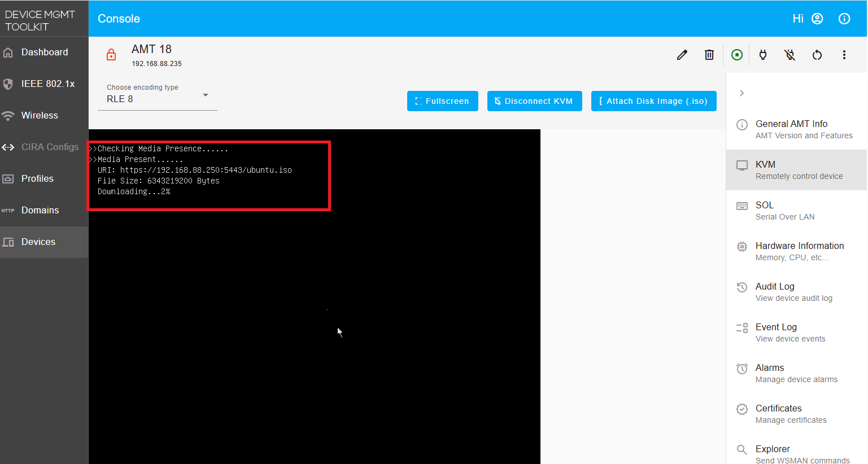Viewport: 868px width, 464px height.
Task: Click the IEEE 802.1x shield icon
Action: 8,84
